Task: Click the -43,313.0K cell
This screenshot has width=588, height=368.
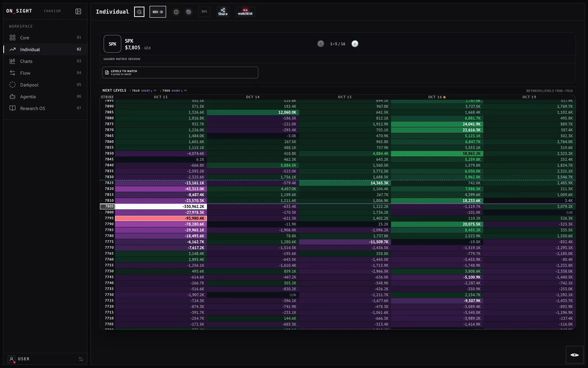Action: 161,189
